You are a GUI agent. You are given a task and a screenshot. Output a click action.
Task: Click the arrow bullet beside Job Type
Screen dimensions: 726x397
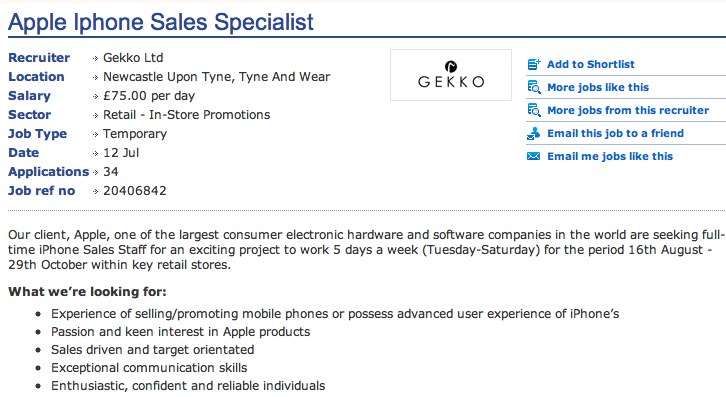[x=95, y=134]
